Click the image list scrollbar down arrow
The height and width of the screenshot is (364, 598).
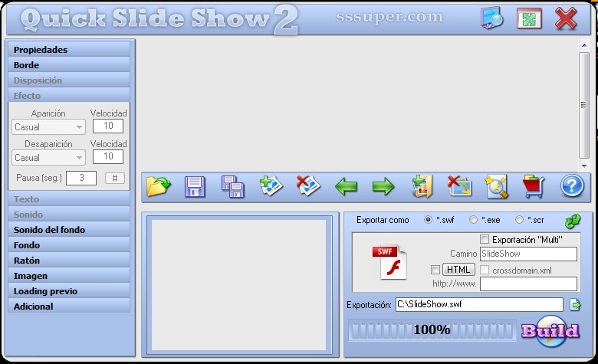pos(584,166)
